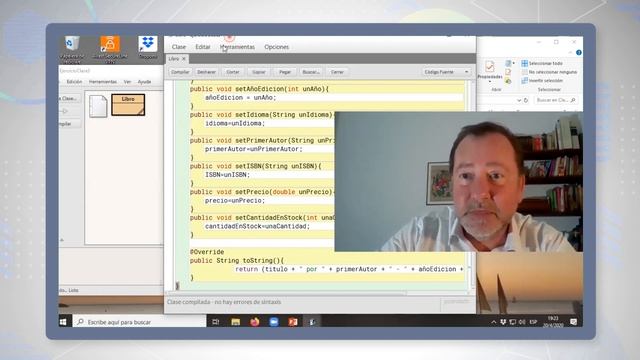Open the Código Fuente view dropdown
Image resolution: width=640 pixels, height=360 pixels.
tap(446, 72)
